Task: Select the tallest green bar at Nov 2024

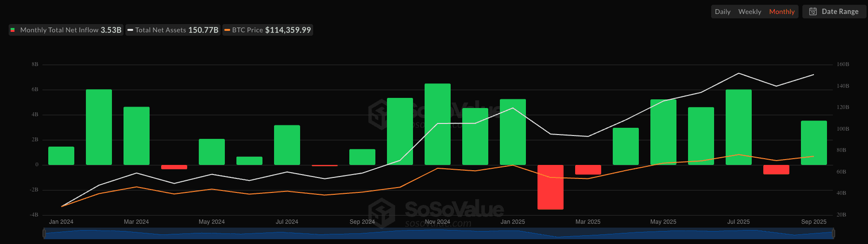Action: tap(437, 124)
